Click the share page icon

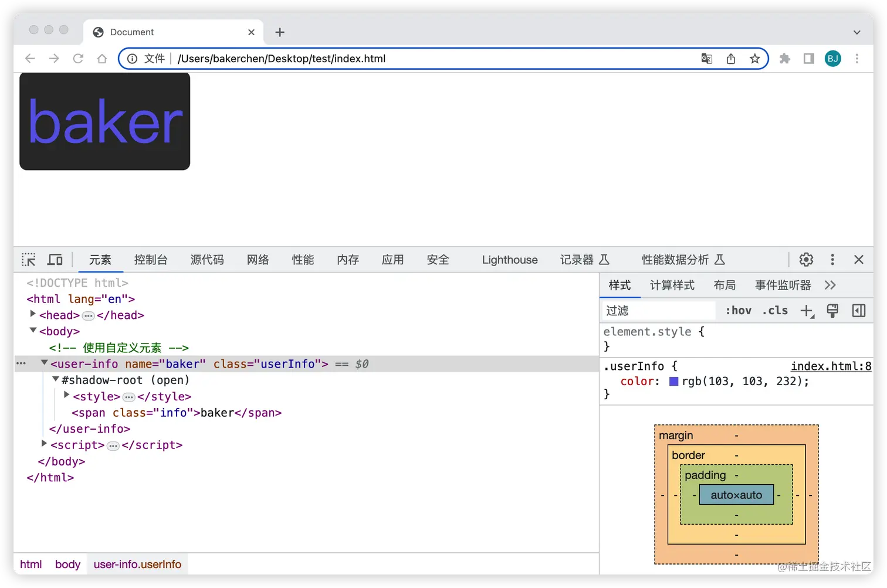click(x=731, y=59)
